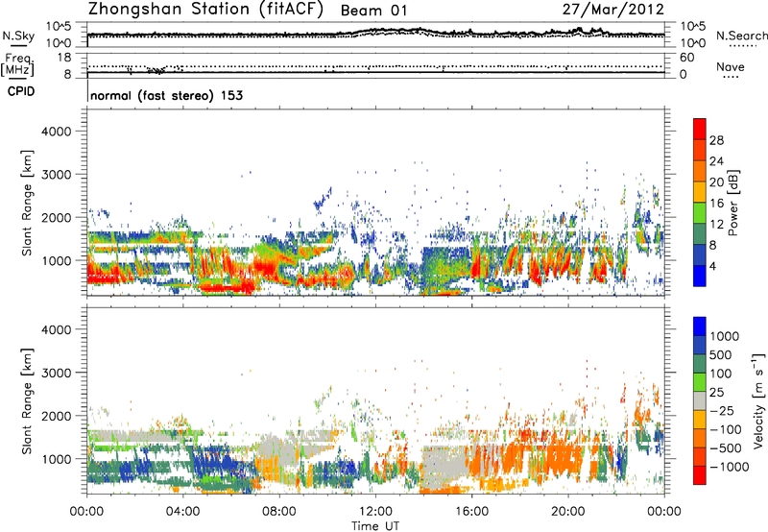The height and width of the screenshot is (532, 768).
Task: Click the red power echo near 07:30 UT
Action: [266, 267]
